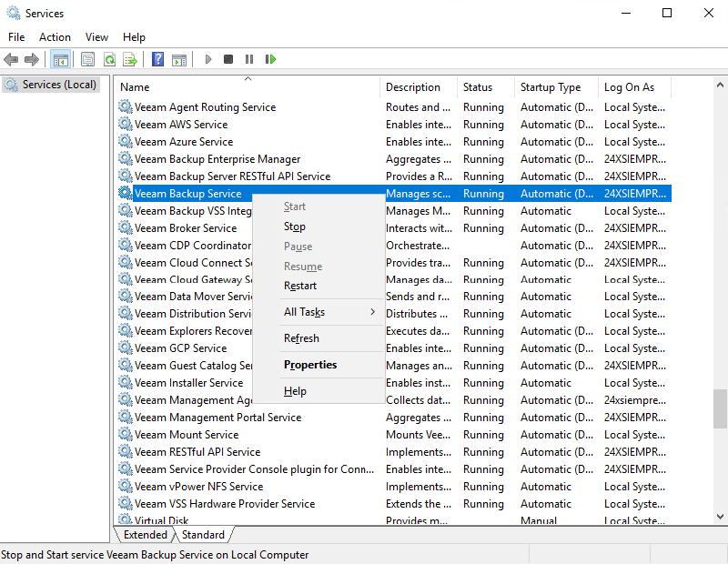Select Services (Local) tree node
728x564 pixels.
[x=51, y=85]
